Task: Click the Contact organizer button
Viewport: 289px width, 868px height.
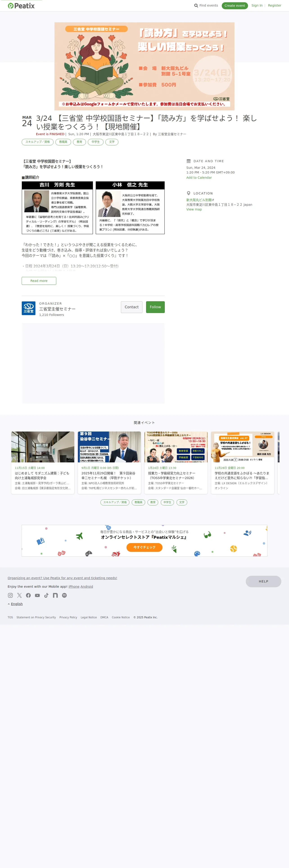Action: (131, 307)
